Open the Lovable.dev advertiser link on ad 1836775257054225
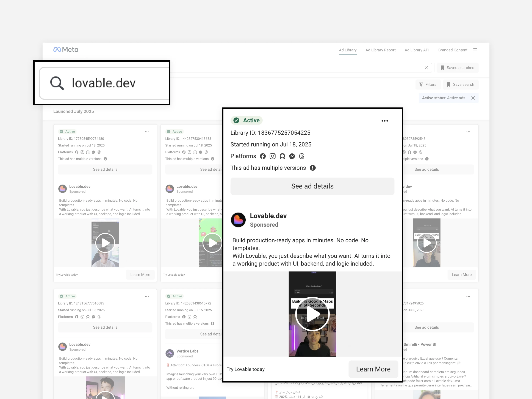 tap(268, 216)
